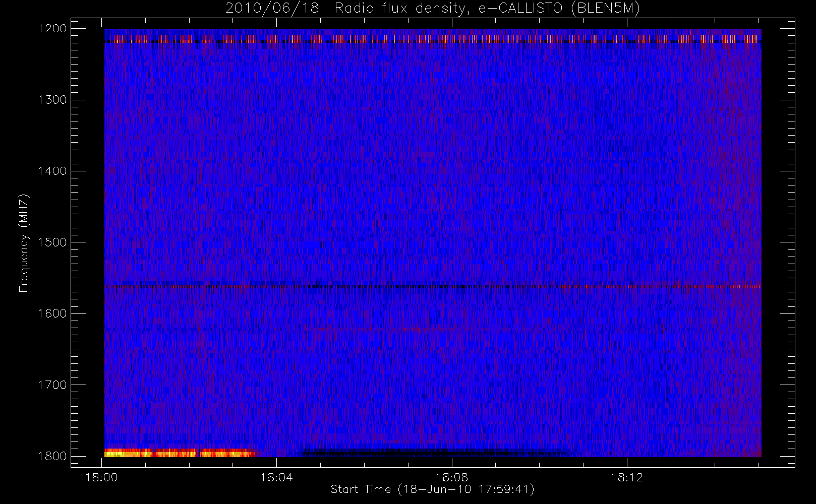Click the 1500 frequency tick label
The image size is (816, 504).
[x=52, y=242]
